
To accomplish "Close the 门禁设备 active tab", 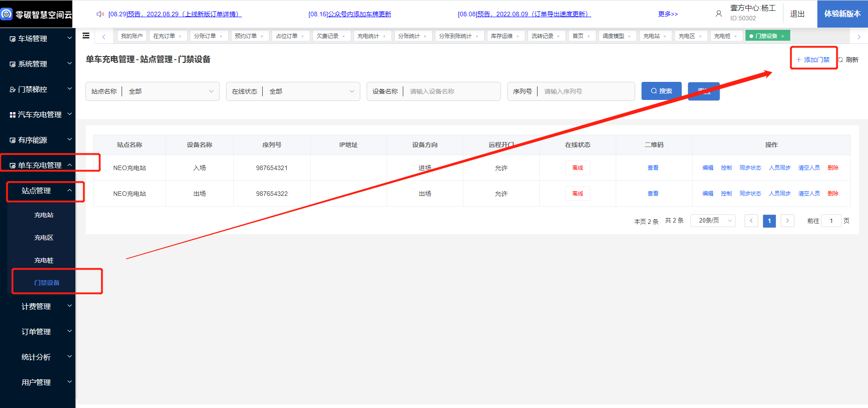I will click(x=783, y=36).
